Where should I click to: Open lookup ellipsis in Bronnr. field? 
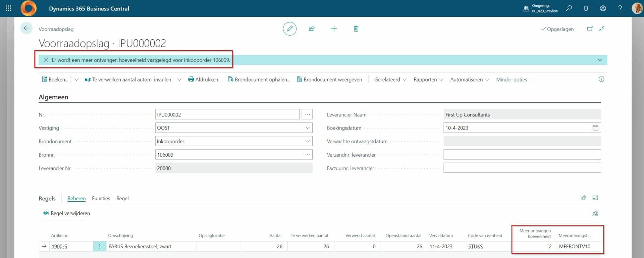click(307, 155)
